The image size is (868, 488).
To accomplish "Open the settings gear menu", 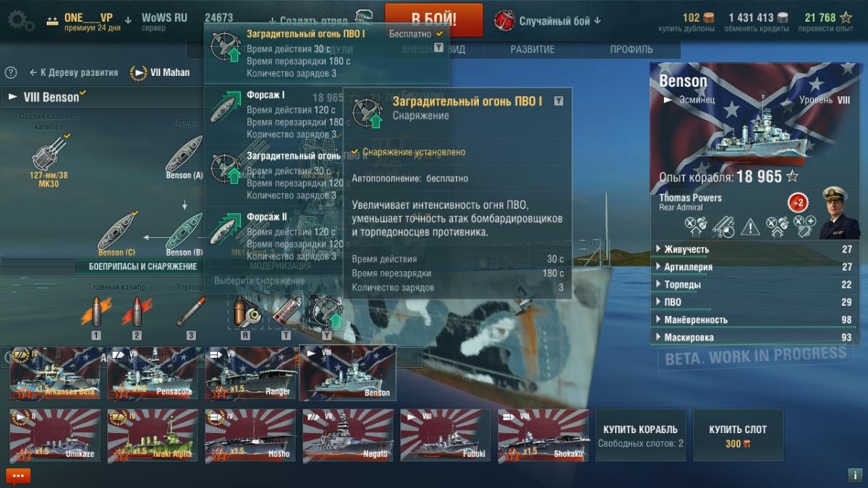I will (20, 20).
